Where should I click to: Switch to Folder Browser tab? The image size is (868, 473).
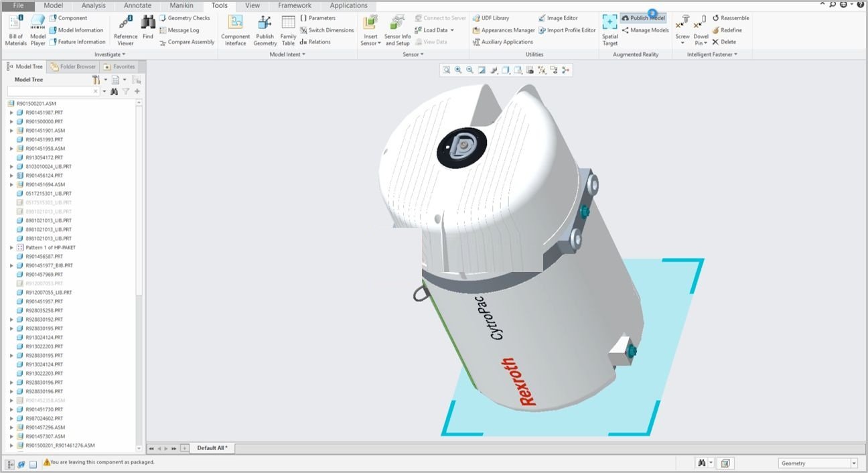point(73,66)
